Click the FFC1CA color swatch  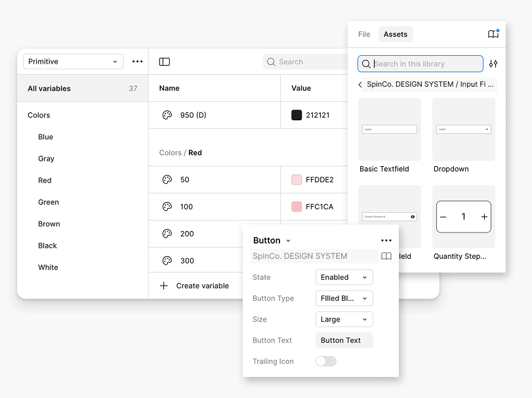click(x=297, y=207)
